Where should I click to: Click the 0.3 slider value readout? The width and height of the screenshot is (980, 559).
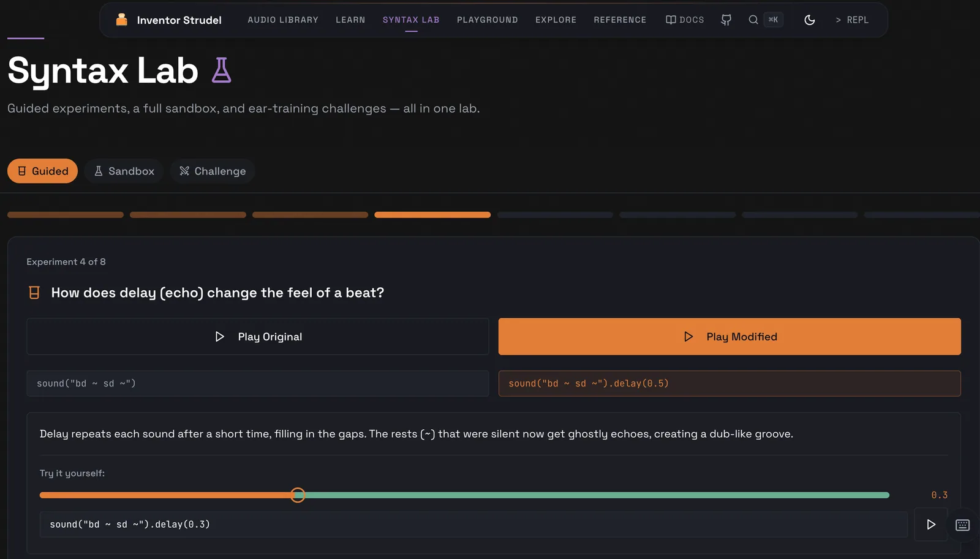940,495
